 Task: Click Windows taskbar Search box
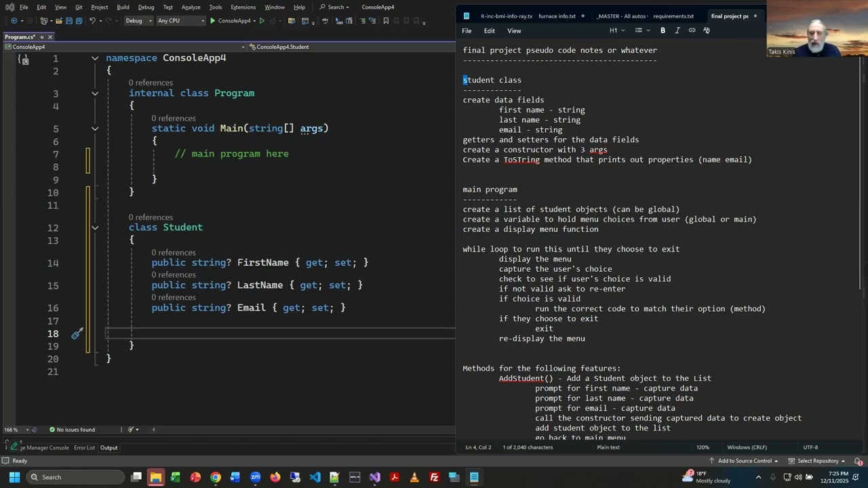(75, 477)
